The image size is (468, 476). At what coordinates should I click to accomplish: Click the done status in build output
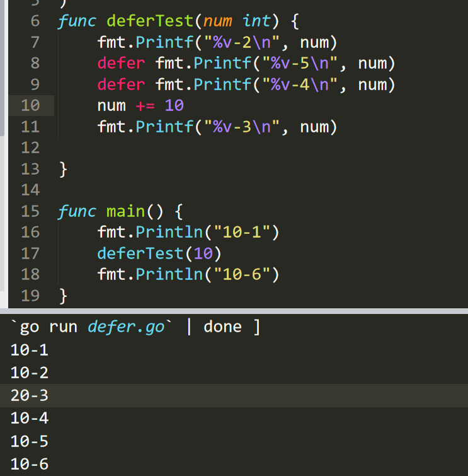pos(222,327)
